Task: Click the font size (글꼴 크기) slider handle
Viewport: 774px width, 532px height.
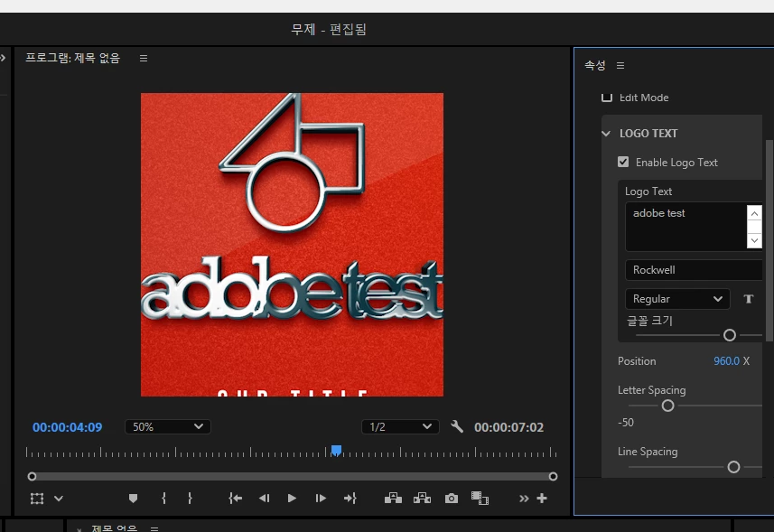Action: click(x=730, y=335)
